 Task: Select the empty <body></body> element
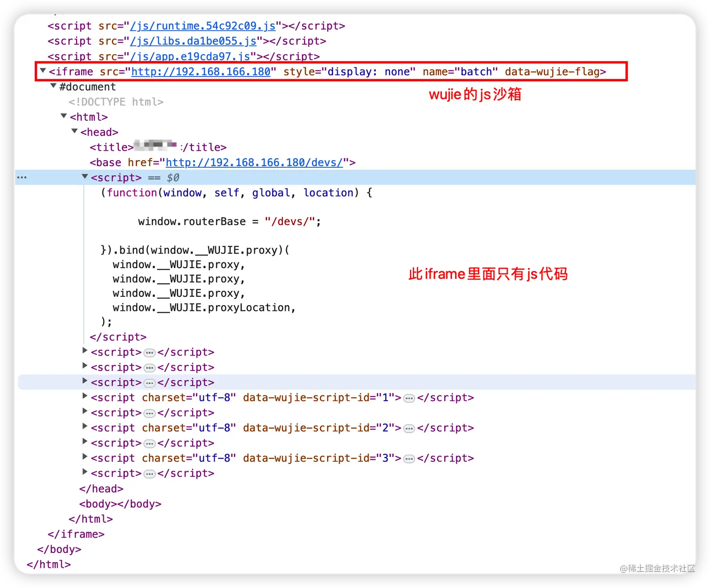[x=121, y=503]
